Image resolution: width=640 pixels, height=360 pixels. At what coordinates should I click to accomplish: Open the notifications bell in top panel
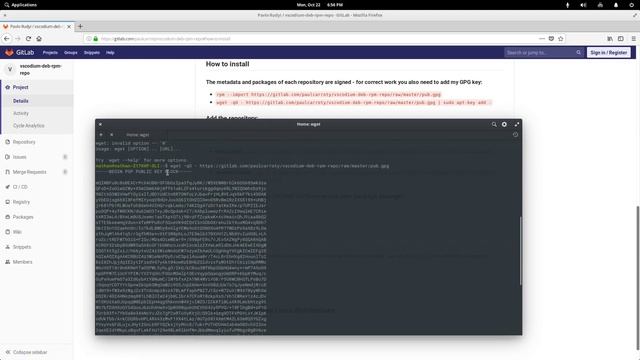pyautogui.click(x=616, y=5)
